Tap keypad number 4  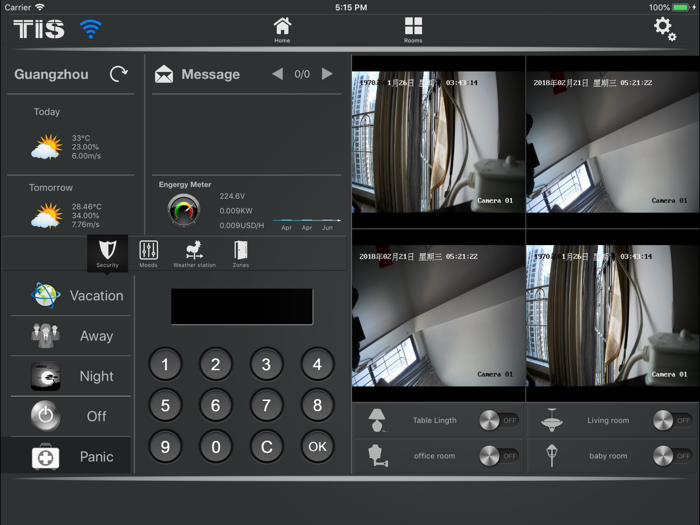coord(317,364)
